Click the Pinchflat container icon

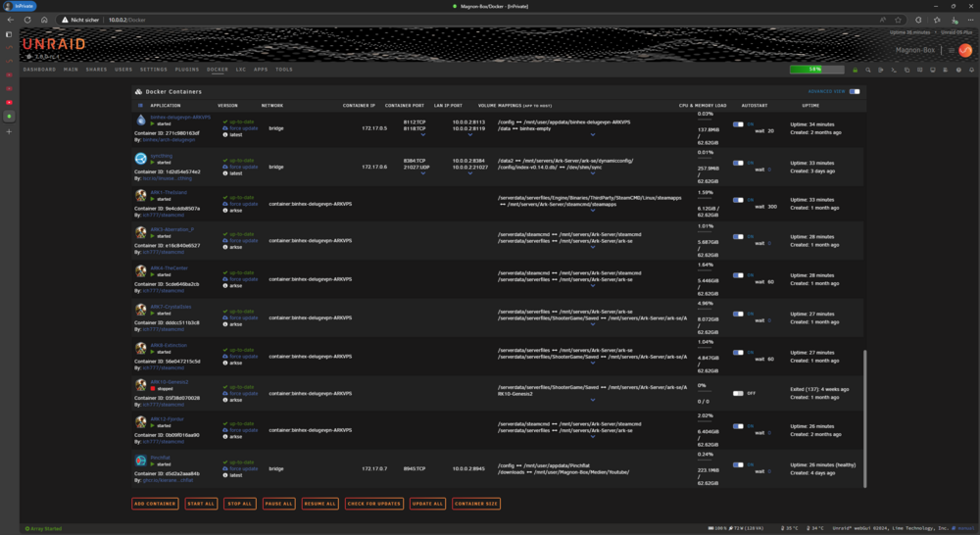[x=140, y=461]
